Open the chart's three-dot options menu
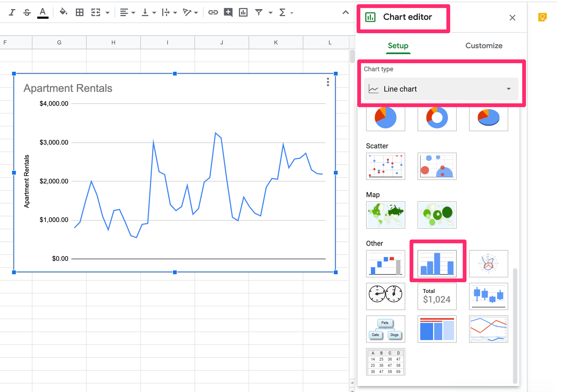 328,82
